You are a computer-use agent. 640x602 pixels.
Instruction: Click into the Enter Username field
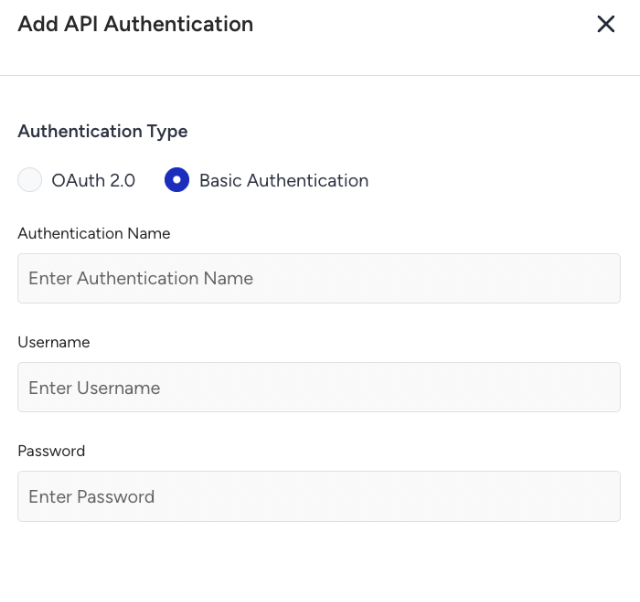pos(319,387)
